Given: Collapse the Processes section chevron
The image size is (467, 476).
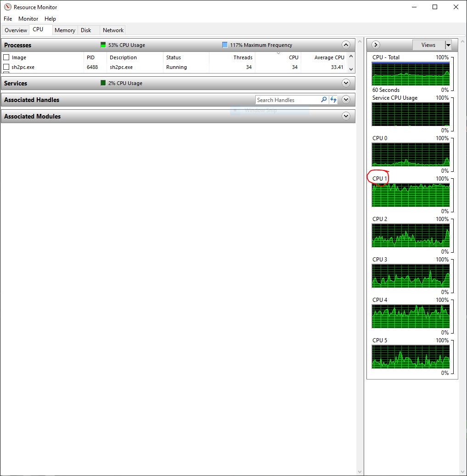Looking at the screenshot, I should pos(346,45).
